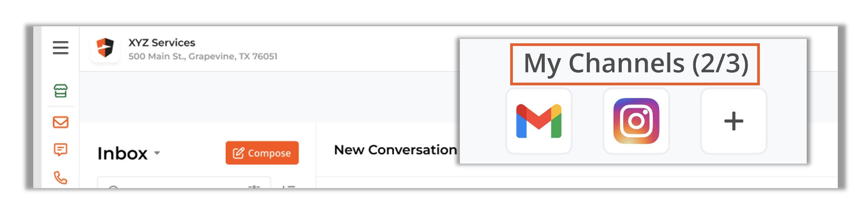Click the Compose button
This screenshot has width=868, height=217.
pyautogui.click(x=262, y=153)
